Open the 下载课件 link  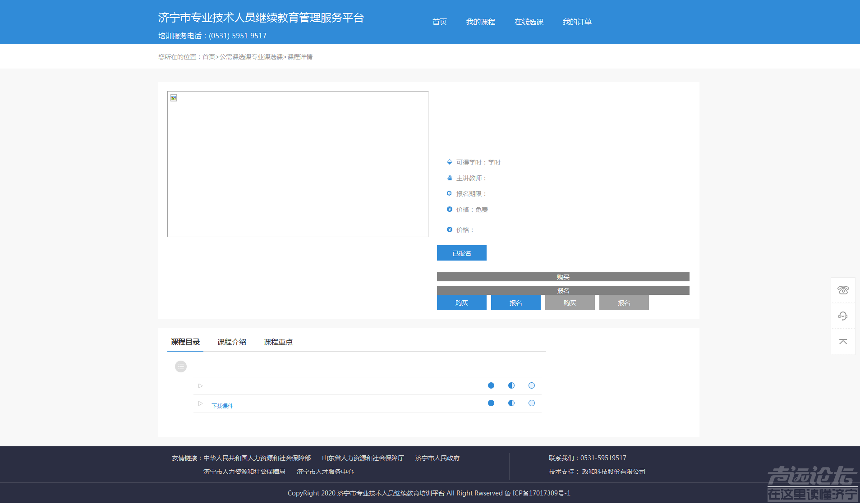222,406
